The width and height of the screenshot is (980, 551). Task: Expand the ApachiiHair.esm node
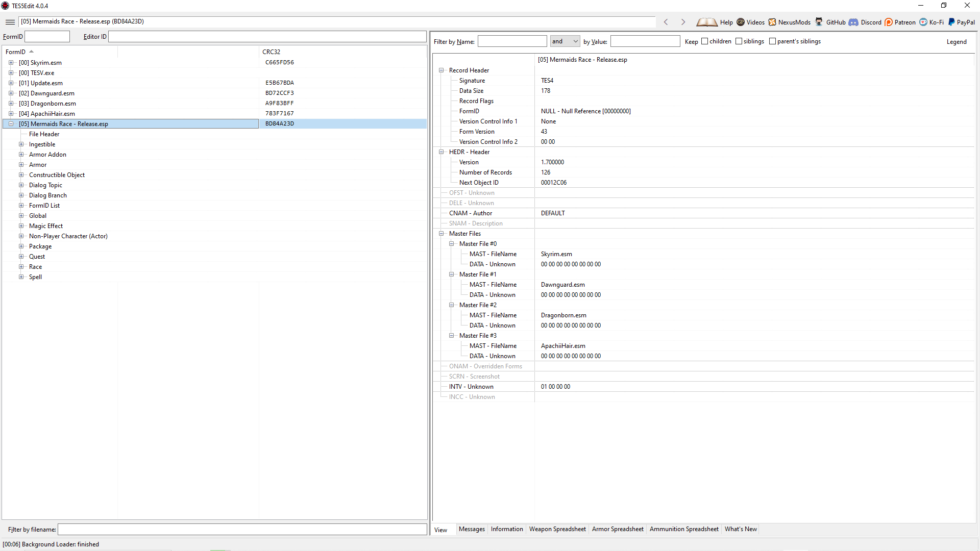click(x=11, y=114)
